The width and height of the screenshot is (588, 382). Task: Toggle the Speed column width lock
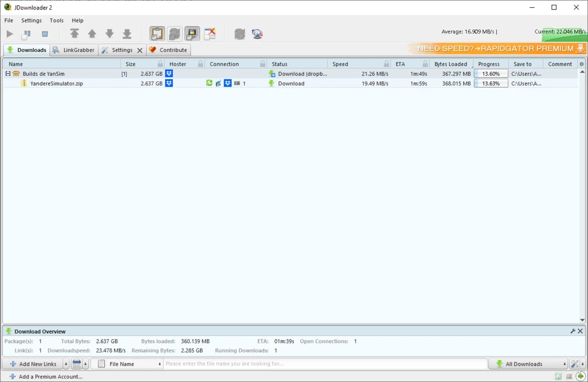click(386, 64)
